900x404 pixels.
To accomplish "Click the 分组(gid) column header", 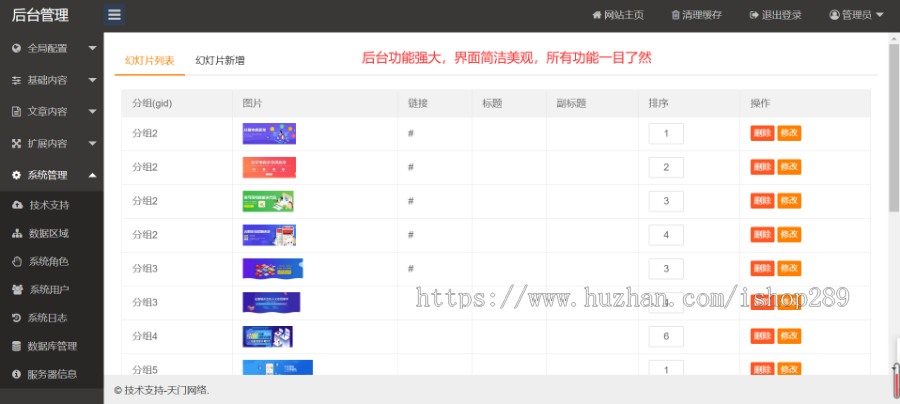I will (x=152, y=104).
